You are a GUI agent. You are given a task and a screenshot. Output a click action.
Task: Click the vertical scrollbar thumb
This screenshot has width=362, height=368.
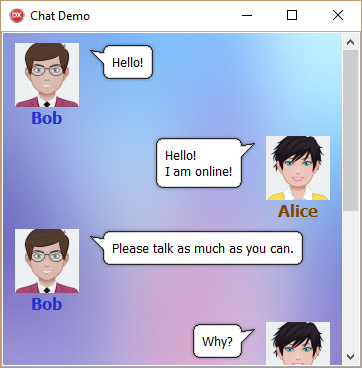[350, 130]
